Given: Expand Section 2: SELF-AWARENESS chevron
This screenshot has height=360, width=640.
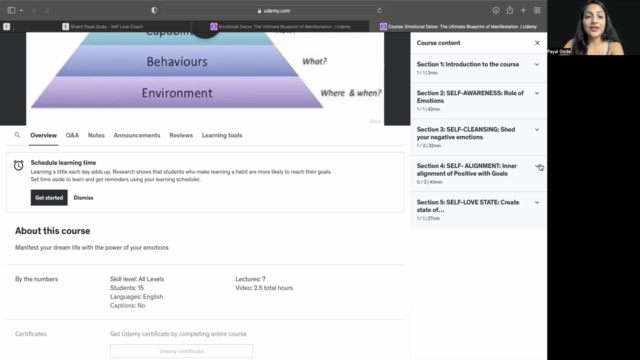Looking at the screenshot, I should click(537, 93).
